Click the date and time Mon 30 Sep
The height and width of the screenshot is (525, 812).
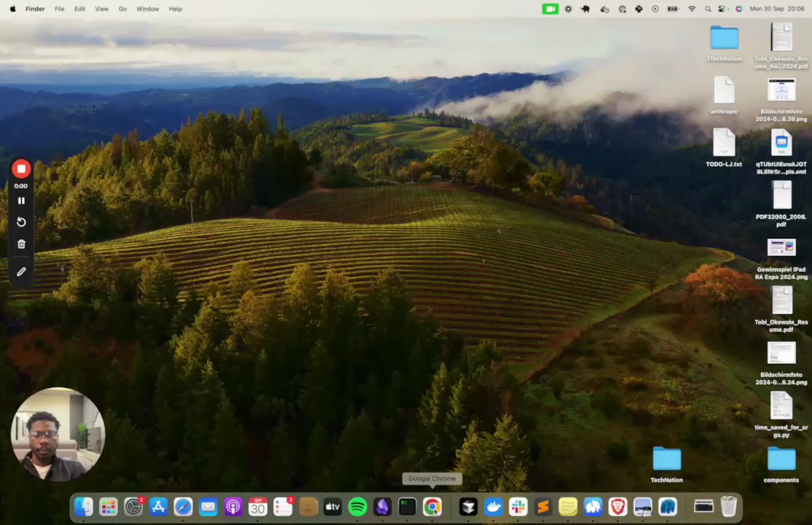pos(777,9)
